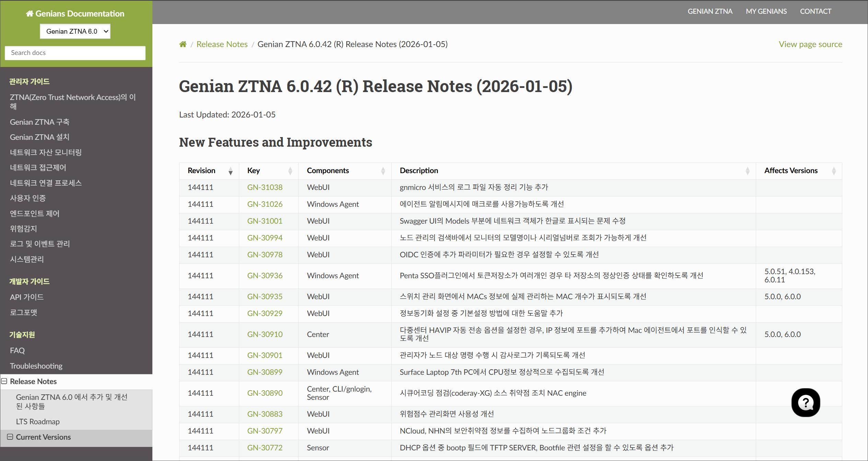Sort by Components column sort arrows
Screen dimensions: 868x461
click(x=383, y=171)
